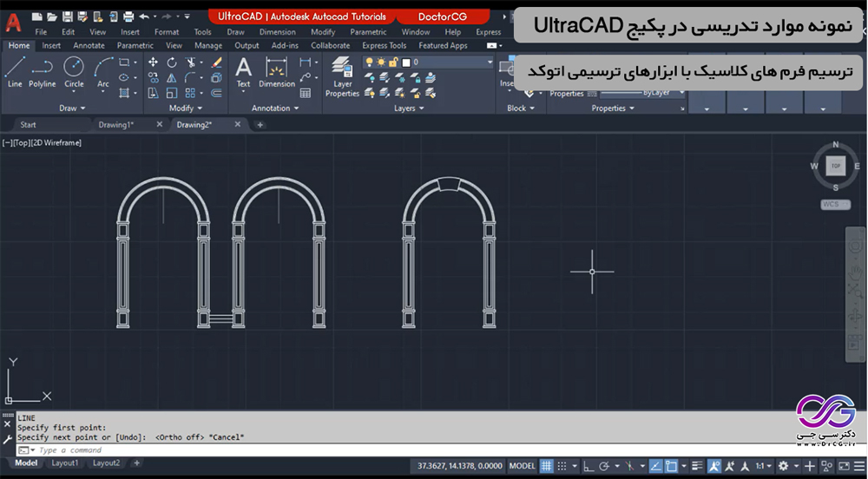Toggle polar tracking in status bar
868x479 pixels.
[604, 466]
